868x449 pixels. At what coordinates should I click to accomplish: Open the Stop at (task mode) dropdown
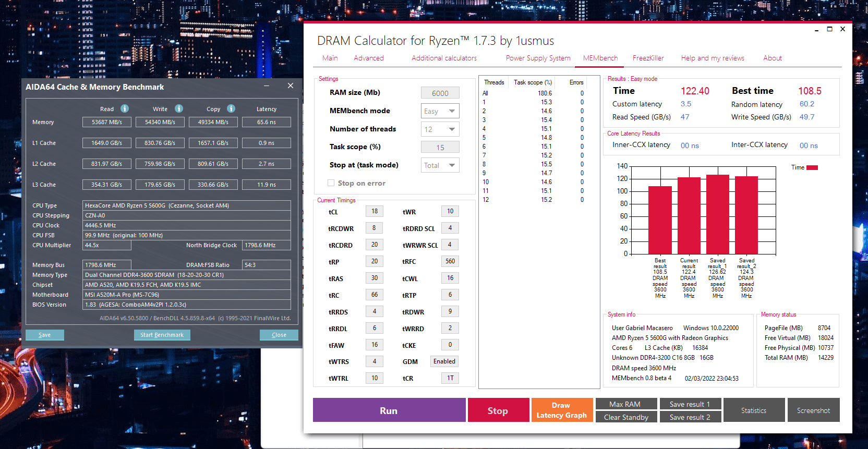click(440, 165)
